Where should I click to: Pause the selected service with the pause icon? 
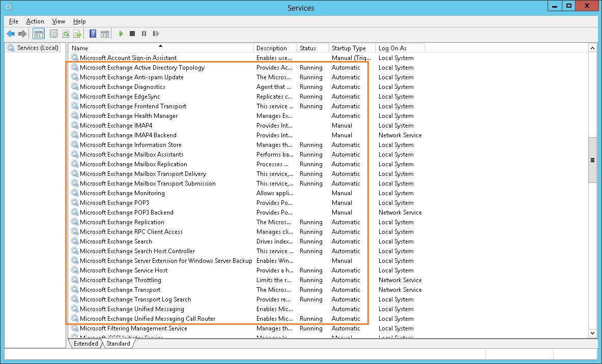[144, 34]
